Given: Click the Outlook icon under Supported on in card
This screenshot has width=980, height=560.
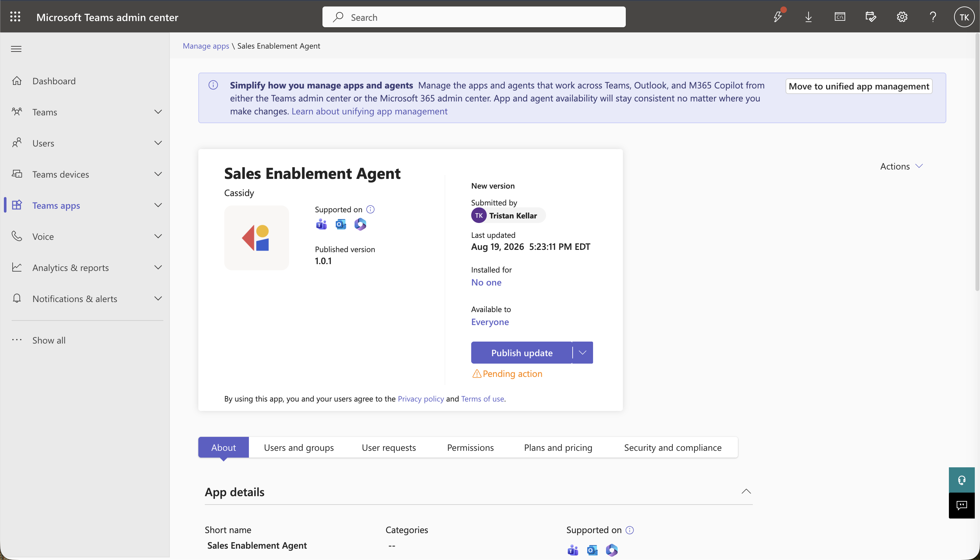Looking at the screenshot, I should (x=341, y=224).
